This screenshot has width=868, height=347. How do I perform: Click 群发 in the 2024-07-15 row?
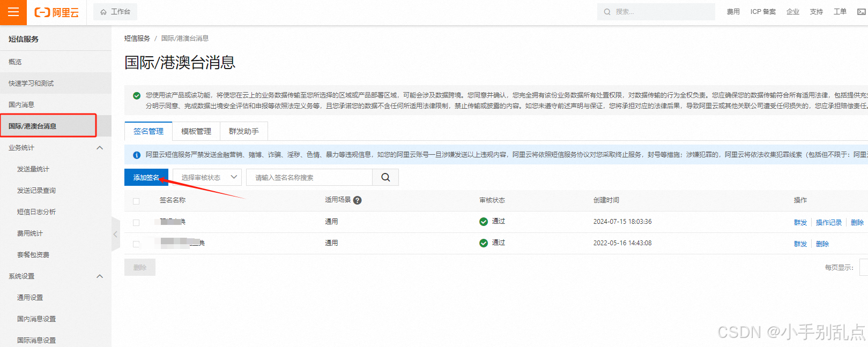(800, 223)
